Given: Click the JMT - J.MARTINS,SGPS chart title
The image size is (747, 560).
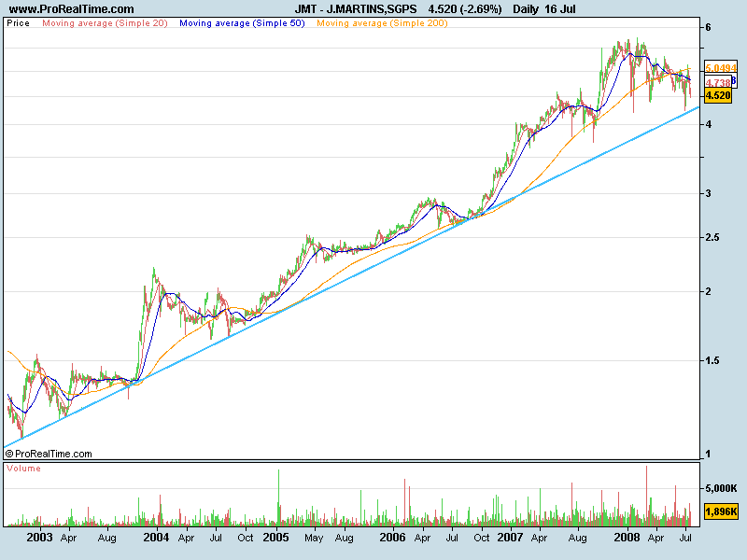Looking at the screenshot, I should (x=356, y=9).
